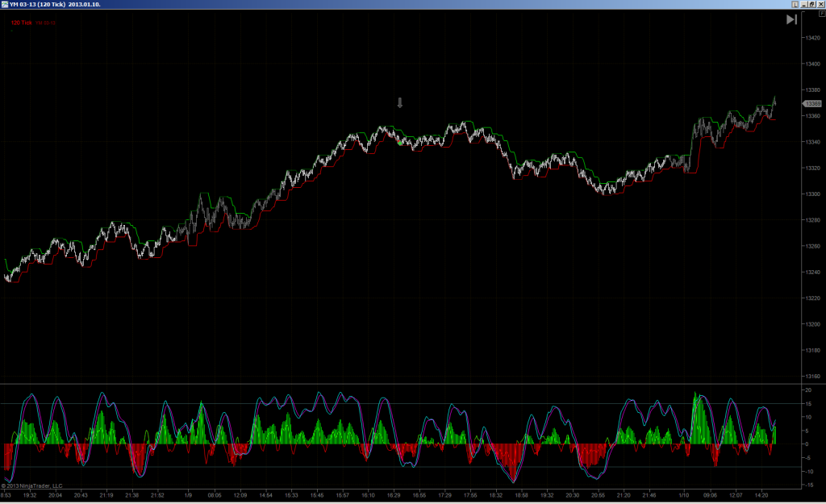Click the 18:58 time axis label

coord(522,495)
